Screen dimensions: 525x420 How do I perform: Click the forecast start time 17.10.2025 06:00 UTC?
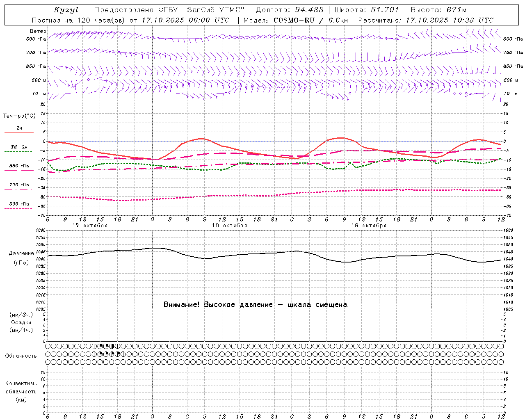[x=185, y=20]
